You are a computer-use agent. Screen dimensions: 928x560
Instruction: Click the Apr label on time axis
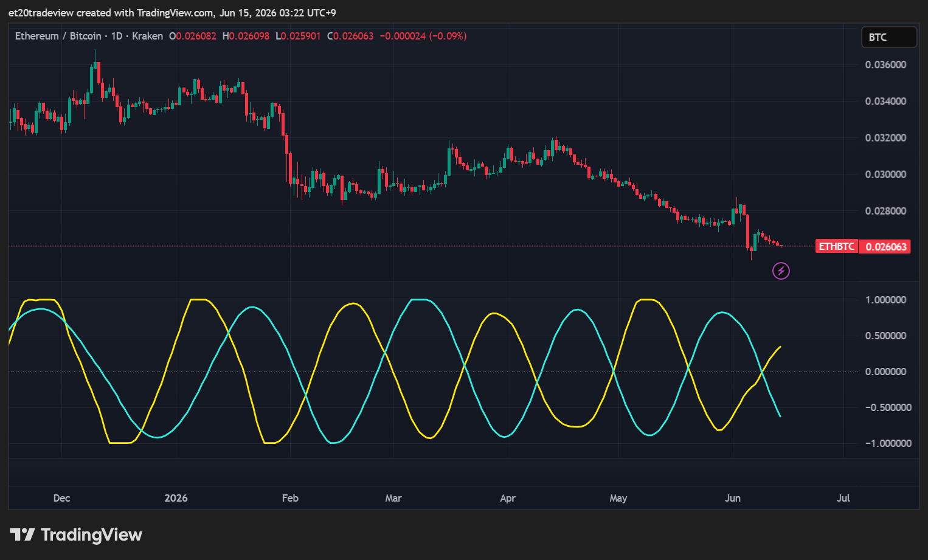pos(508,498)
